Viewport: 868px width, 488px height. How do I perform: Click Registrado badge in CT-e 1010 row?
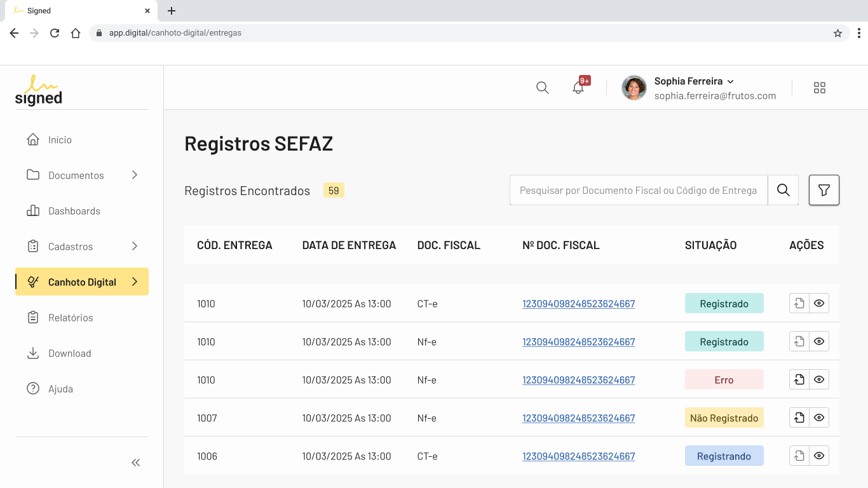point(724,303)
